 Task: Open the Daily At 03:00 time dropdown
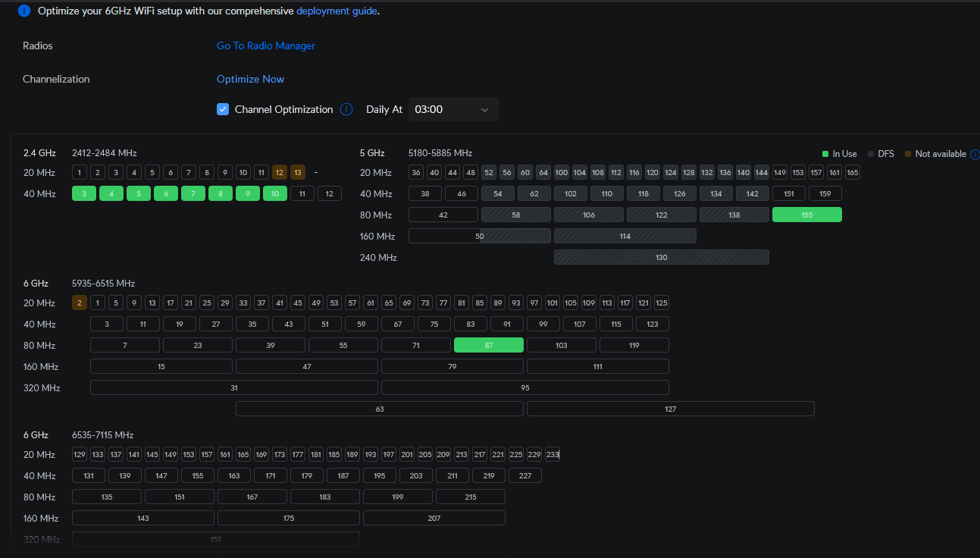pos(454,109)
